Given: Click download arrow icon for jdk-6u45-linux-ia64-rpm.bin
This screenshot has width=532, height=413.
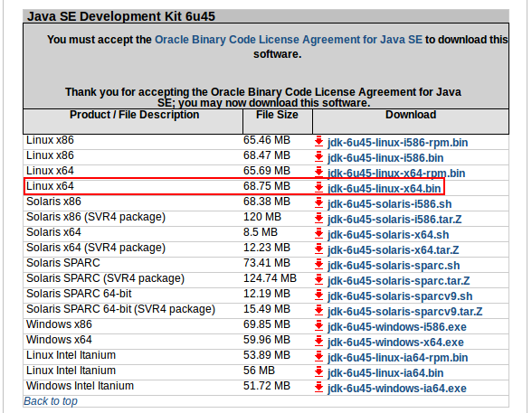Looking at the screenshot, I should [x=318, y=356].
